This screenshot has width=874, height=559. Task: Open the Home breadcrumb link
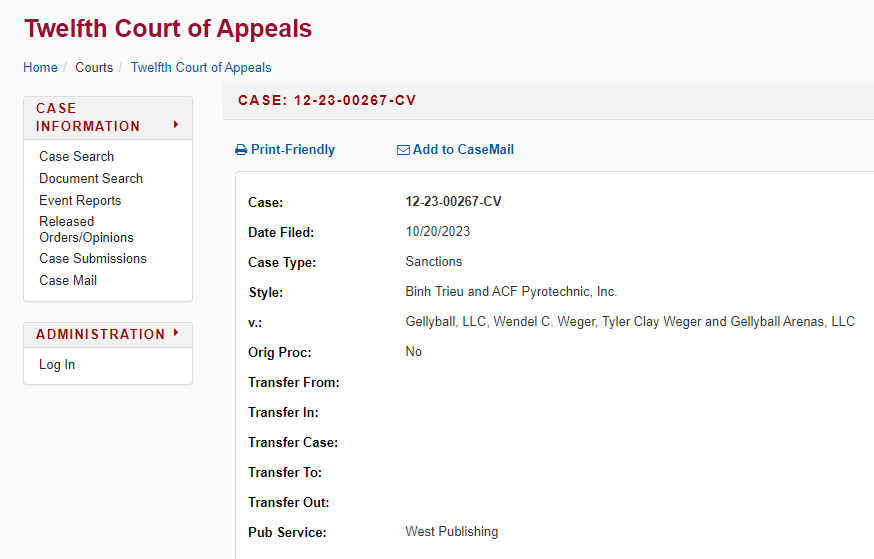click(x=40, y=67)
